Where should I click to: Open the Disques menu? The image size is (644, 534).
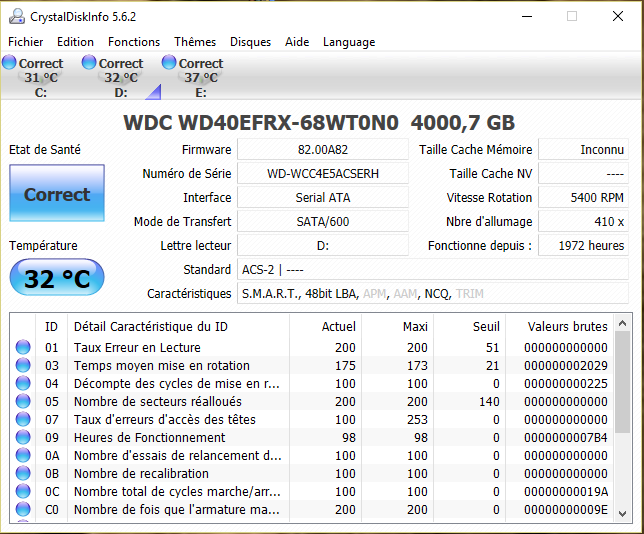[x=251, y=42]
